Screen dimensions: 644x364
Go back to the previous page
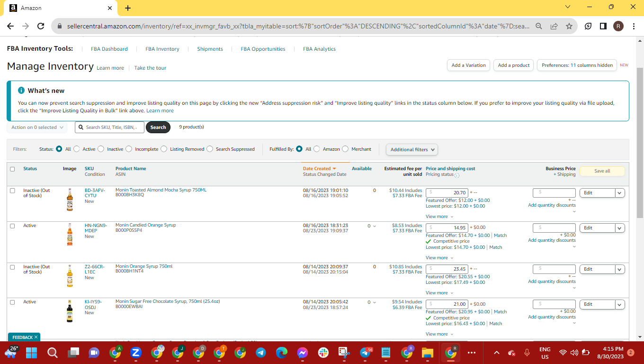pyautogui.click(x=10, y=26)
